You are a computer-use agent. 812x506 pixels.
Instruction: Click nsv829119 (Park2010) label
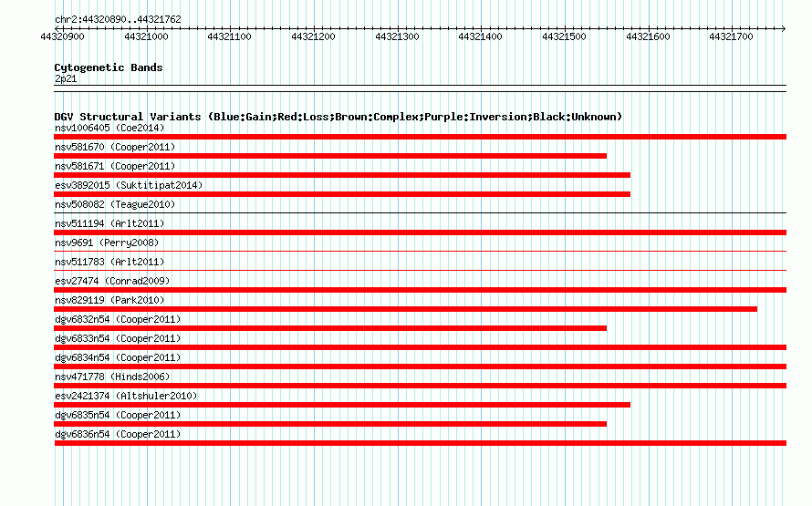(109, 300)
